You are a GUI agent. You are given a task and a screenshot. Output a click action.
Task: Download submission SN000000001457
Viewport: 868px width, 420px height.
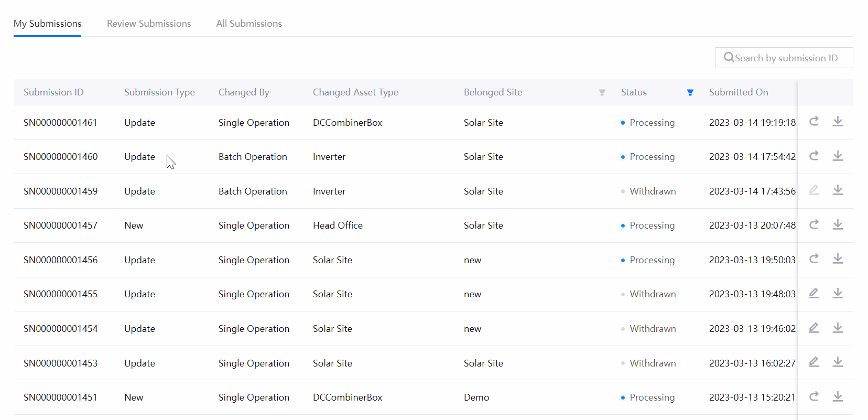838,225
